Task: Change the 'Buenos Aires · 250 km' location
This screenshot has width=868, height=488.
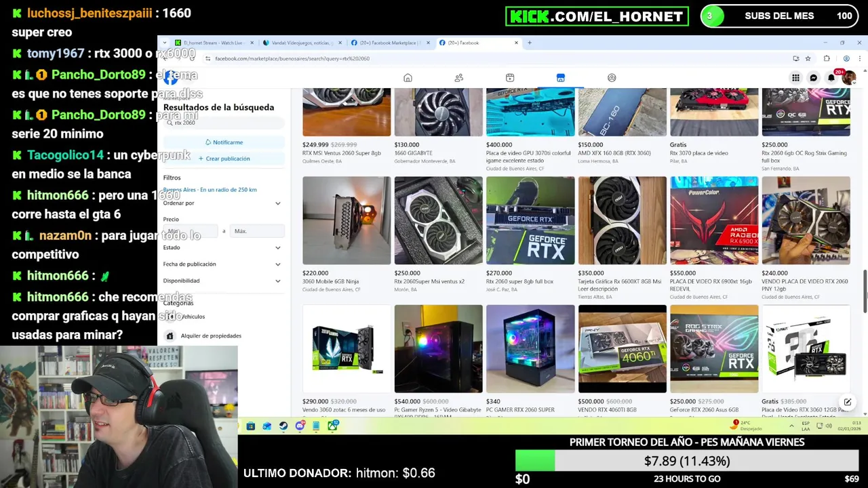Action: click(x=210, y=190)
